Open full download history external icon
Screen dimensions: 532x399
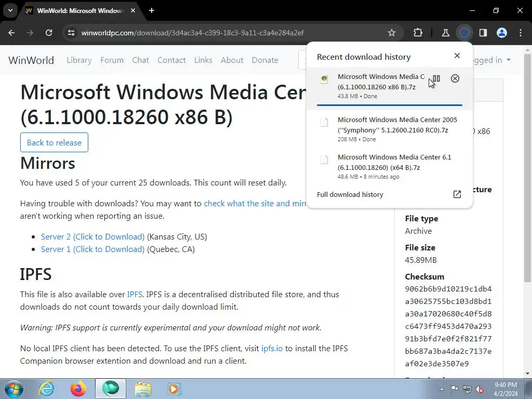click(x=457, y=194)
